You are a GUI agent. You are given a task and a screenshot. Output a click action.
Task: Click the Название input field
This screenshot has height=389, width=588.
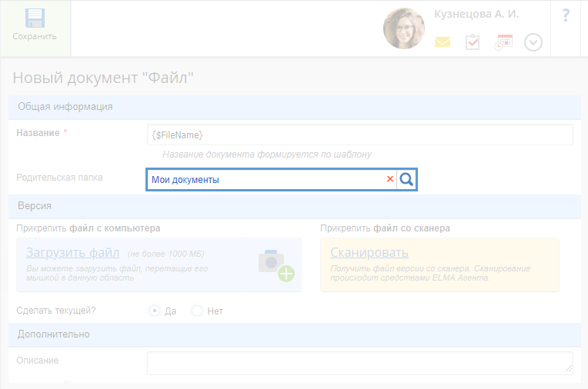(x=359, y=135)
